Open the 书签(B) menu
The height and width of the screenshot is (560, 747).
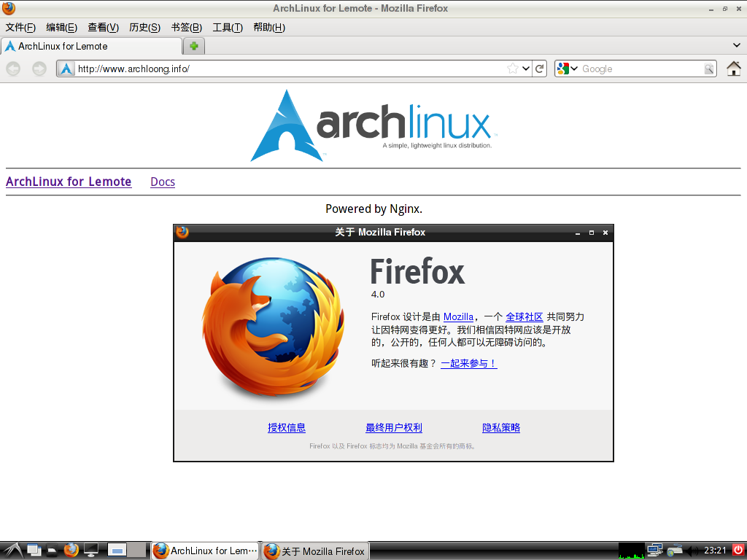(x=187, y=28)
